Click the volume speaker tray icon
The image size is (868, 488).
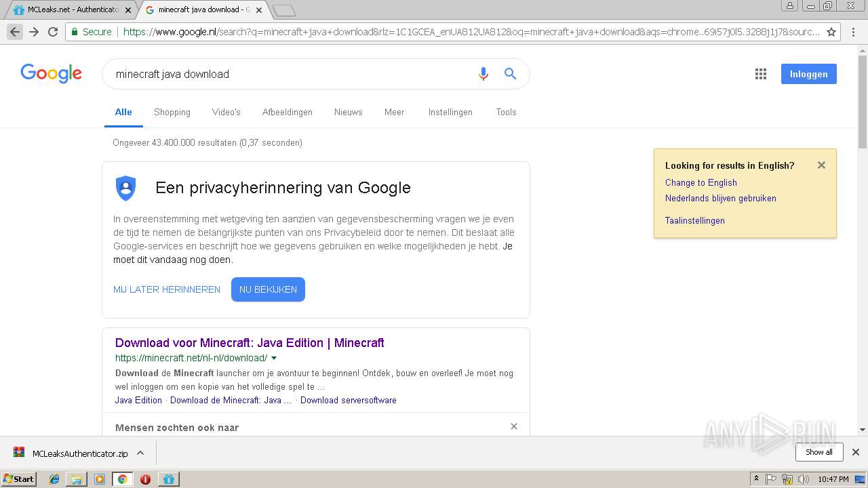(804, 479)
